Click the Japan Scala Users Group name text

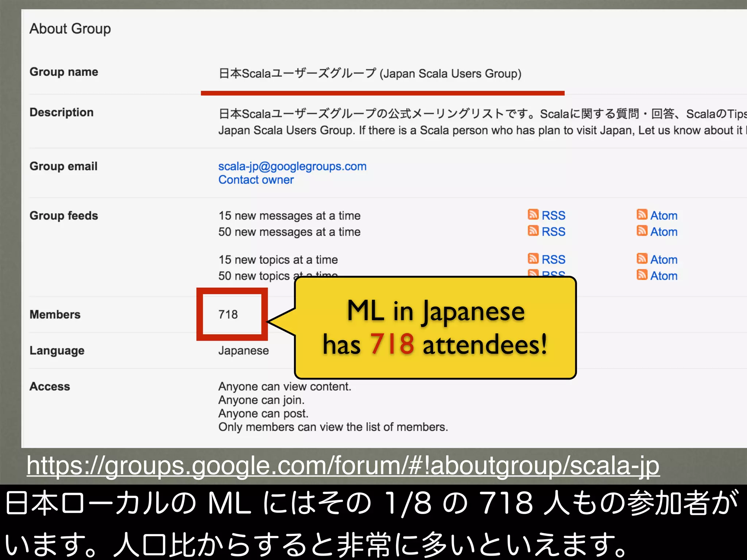370,74
